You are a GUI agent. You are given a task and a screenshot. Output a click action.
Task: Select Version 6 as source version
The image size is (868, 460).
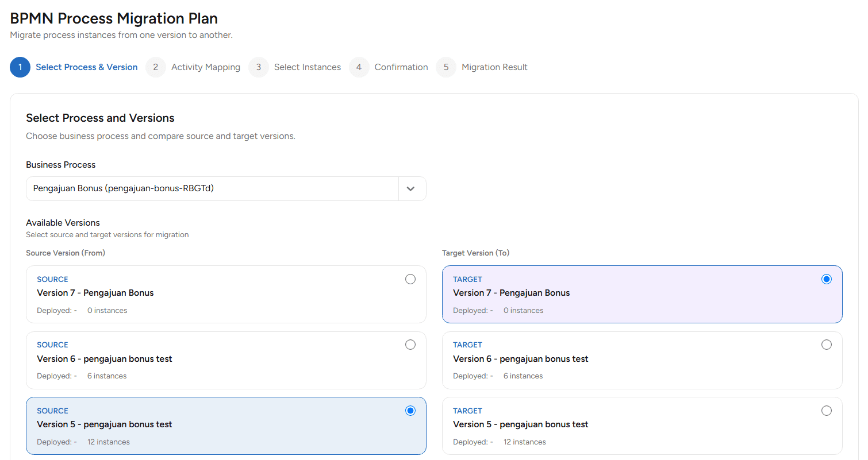pyautogui.click(x=410, y=345)
